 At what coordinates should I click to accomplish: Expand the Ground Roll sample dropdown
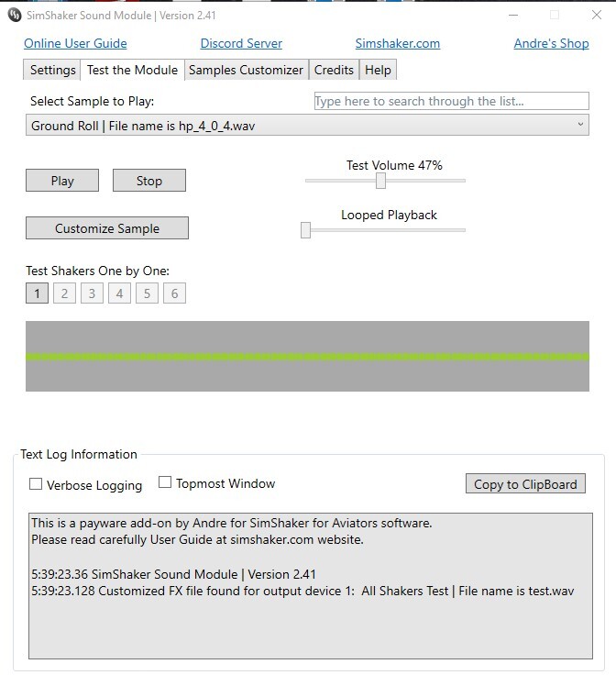point(307,126)
